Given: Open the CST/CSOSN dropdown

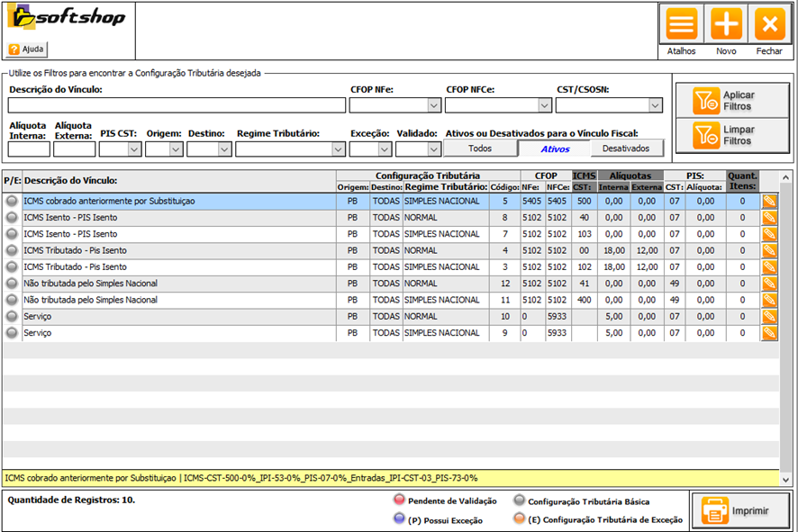Looking at the screenshot, I should click(x=655, y=106).
